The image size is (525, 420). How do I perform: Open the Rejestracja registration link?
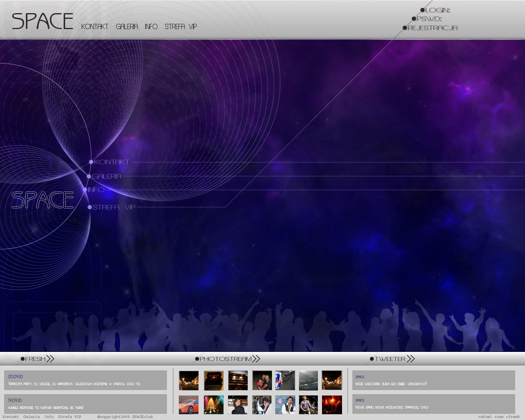point(433,27)
